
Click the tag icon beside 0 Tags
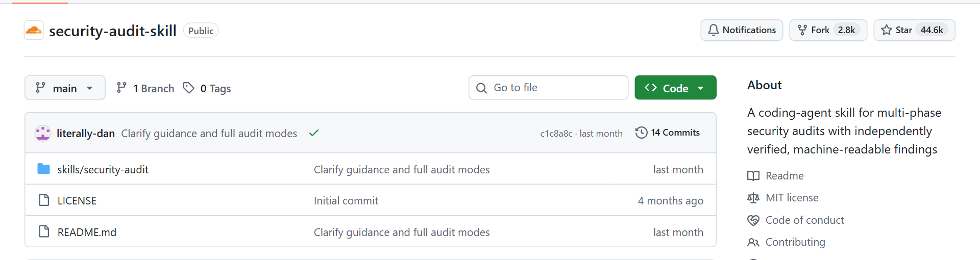click(189, 88)
